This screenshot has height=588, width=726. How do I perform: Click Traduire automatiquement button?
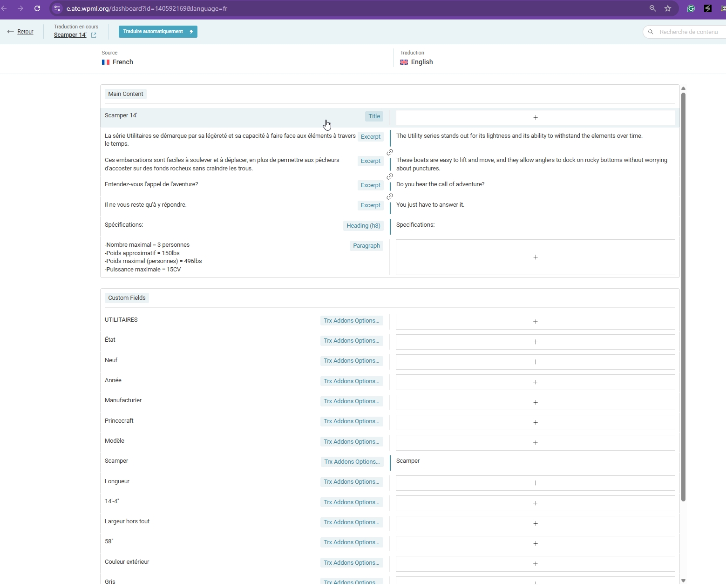[158, 32]
